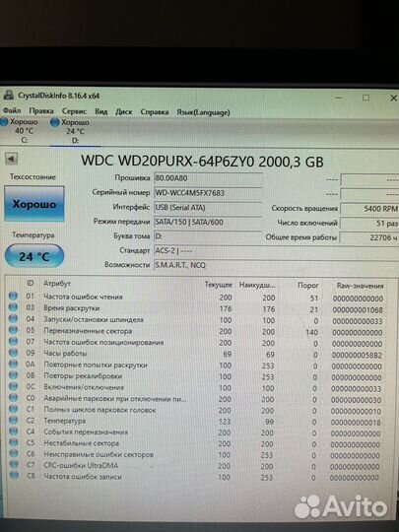Click the Возможности field S.M.A.R.T., NCQ
This screenshot has height=532, width=399.
coord(276,265)
